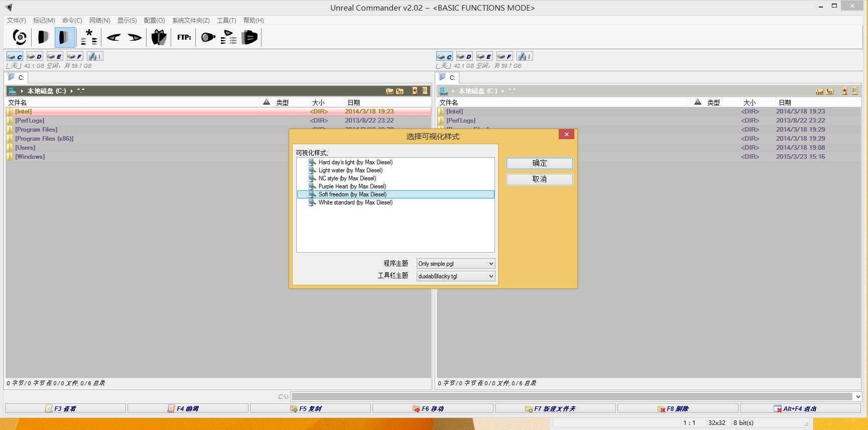The image size is (868, 430).
Task: Click the asterisk selection icon in toolbar
Action: pos(89,37)
